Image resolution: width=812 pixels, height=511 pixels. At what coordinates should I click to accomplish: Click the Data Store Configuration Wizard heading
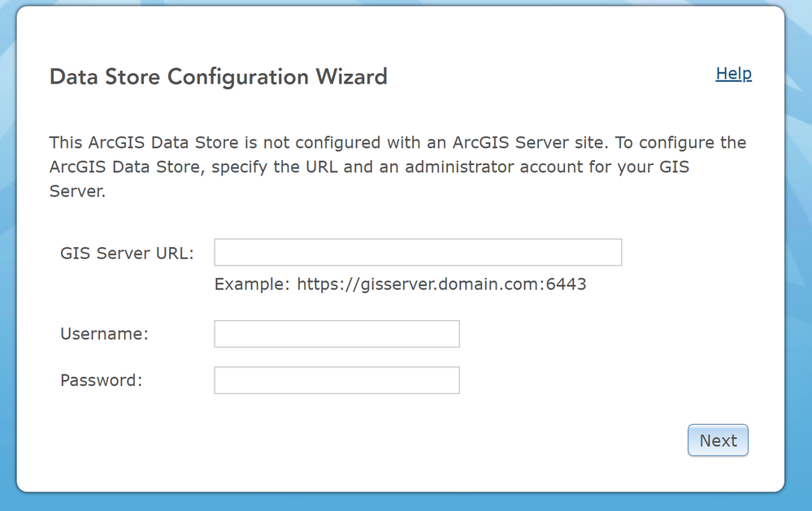[218, 77]
